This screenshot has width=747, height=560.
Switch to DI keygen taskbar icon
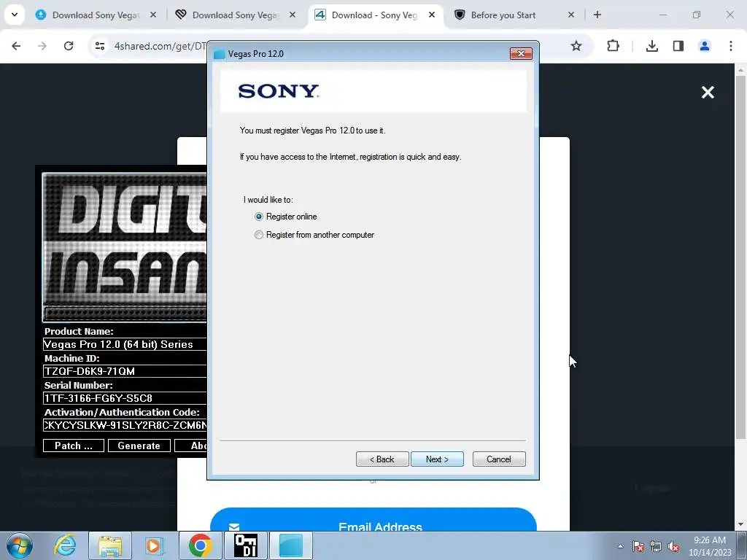(246, 545)
